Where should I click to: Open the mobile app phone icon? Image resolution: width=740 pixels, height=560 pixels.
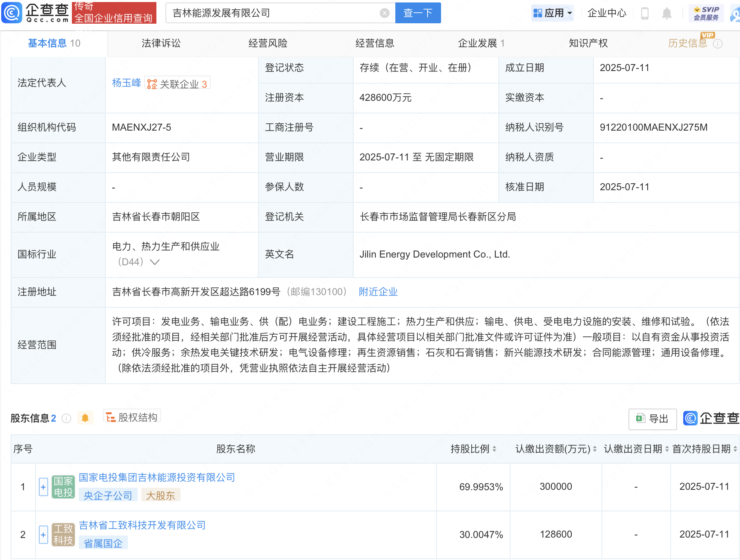(645, 13)
